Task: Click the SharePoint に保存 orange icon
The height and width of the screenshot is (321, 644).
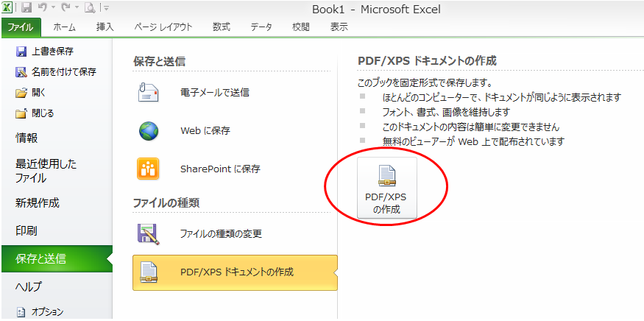Action: tap(148, 169)
